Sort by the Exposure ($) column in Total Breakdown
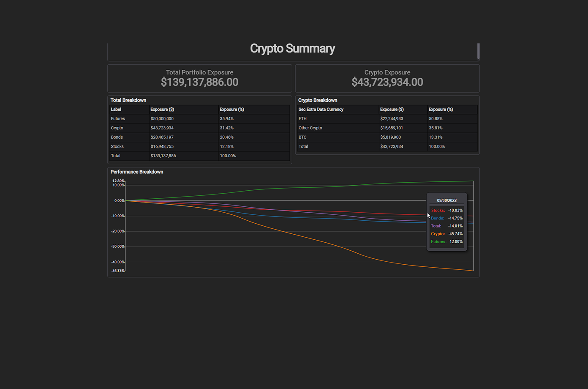 [x=162, y=109]
